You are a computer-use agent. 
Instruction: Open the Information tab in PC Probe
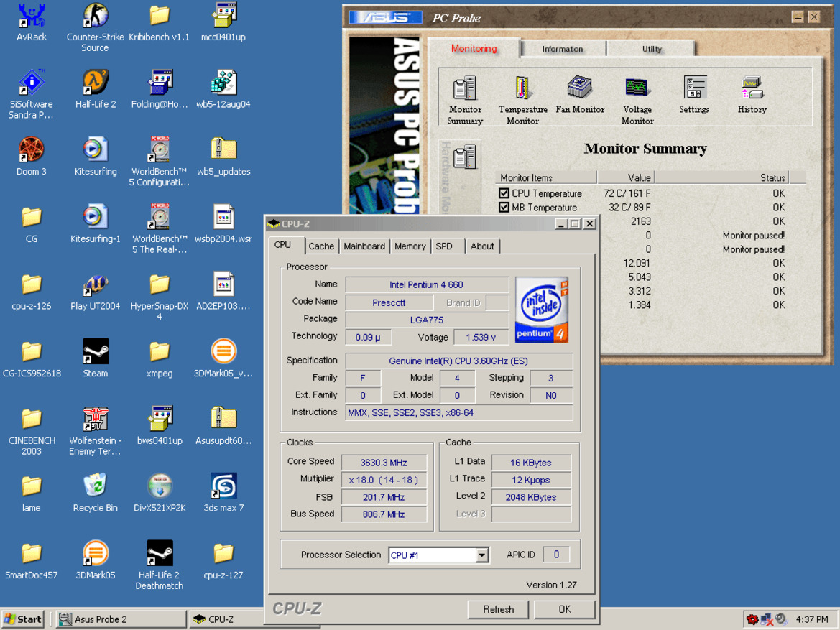click(x=563, y=49)
